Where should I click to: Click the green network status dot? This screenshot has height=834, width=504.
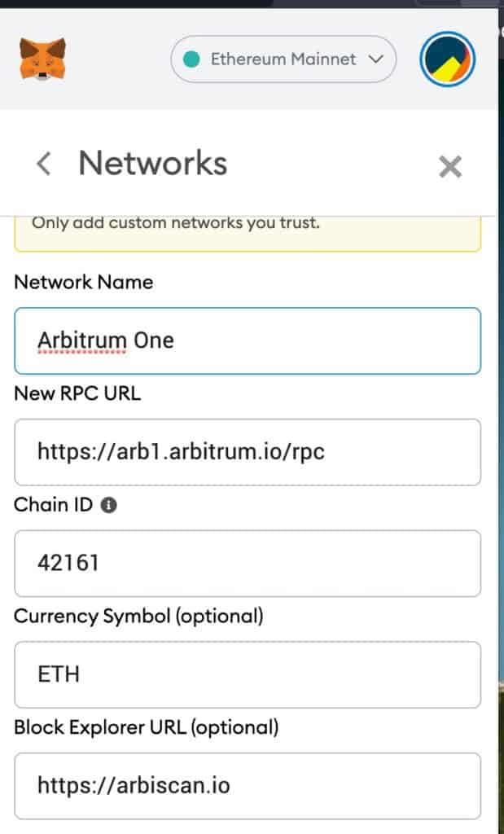click(191, 59)
